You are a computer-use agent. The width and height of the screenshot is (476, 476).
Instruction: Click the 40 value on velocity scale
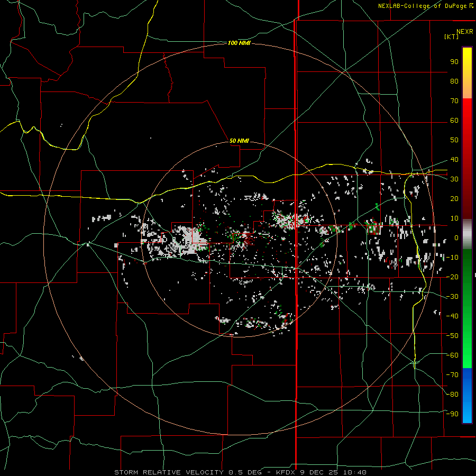coord(454,160)
